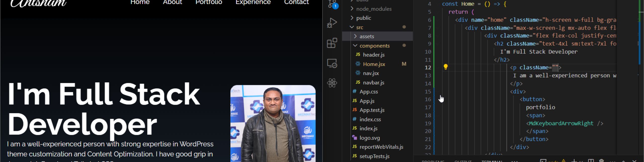The width and height of the screenshot is (644, 162).
Task: Click the word "portfolio" on editor line 17
Action: coord(540,107)
